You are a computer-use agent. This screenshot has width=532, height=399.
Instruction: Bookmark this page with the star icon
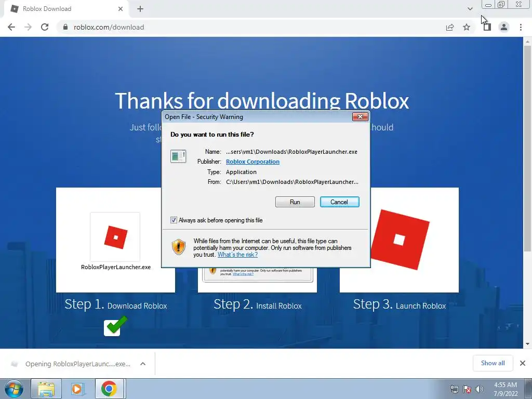click(x=467, y=27)
